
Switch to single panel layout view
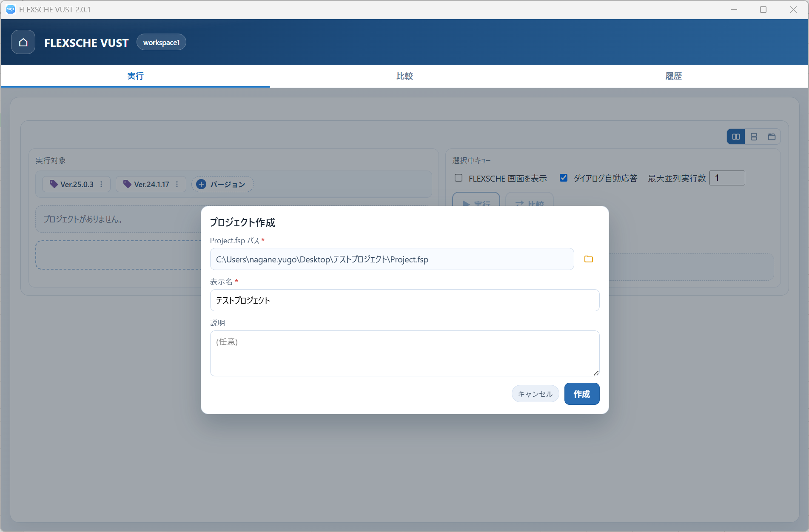tap(772, 137)
